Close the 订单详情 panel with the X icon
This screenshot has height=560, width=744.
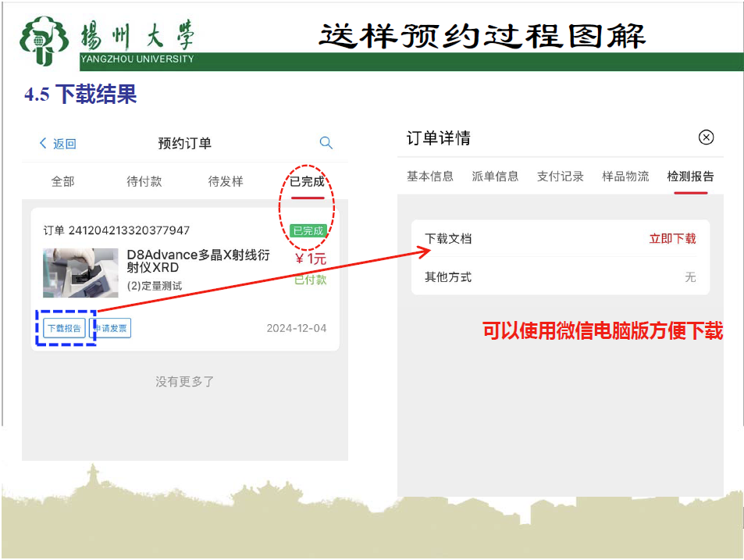[706, 137]
